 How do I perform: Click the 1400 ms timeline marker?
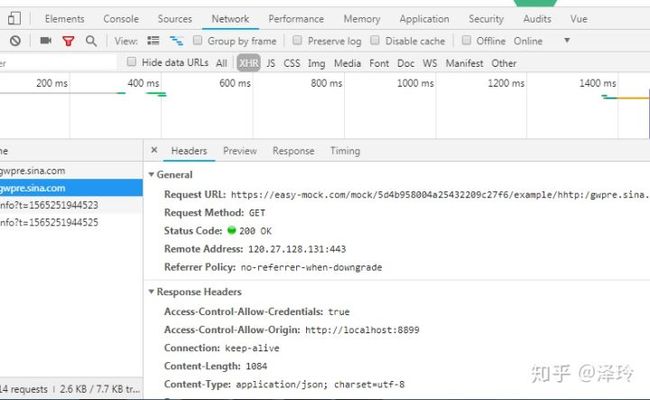coord(597,83)
